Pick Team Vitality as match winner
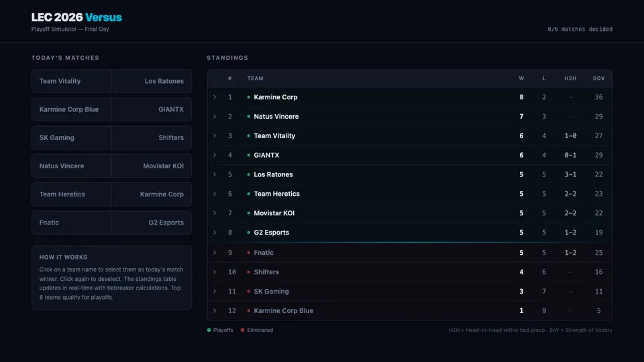 pos(72,81)
